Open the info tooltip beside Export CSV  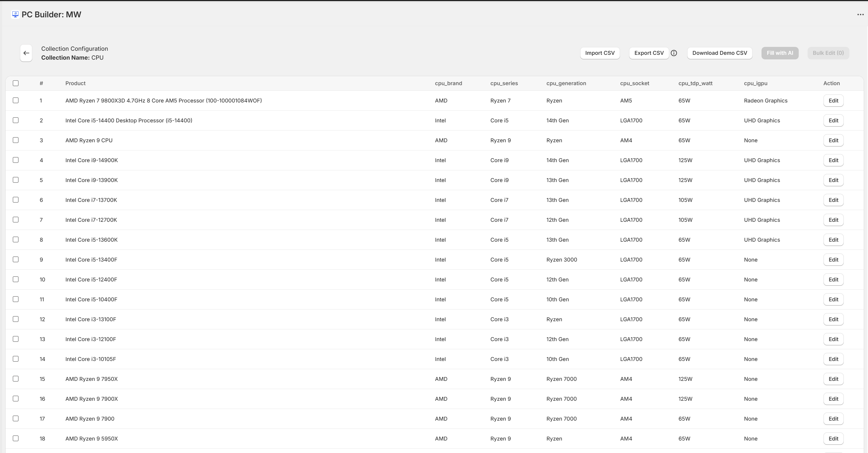click(x=674, y=53)
